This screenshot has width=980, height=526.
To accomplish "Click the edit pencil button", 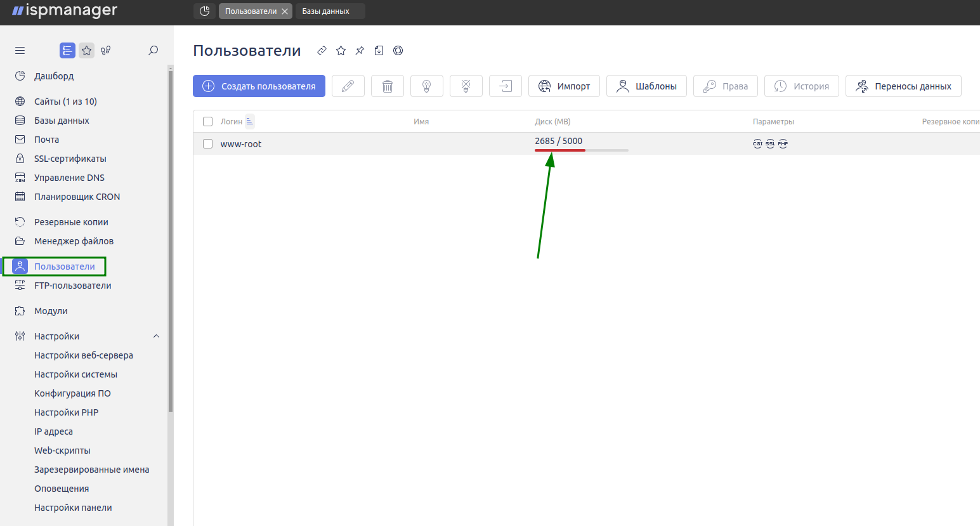I will tap(348, 86).
